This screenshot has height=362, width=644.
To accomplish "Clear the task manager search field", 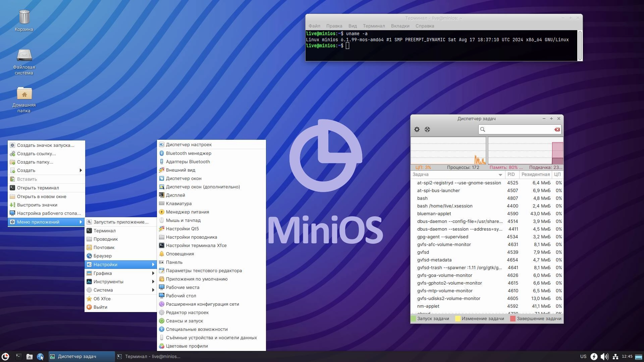I will point(557,129).
